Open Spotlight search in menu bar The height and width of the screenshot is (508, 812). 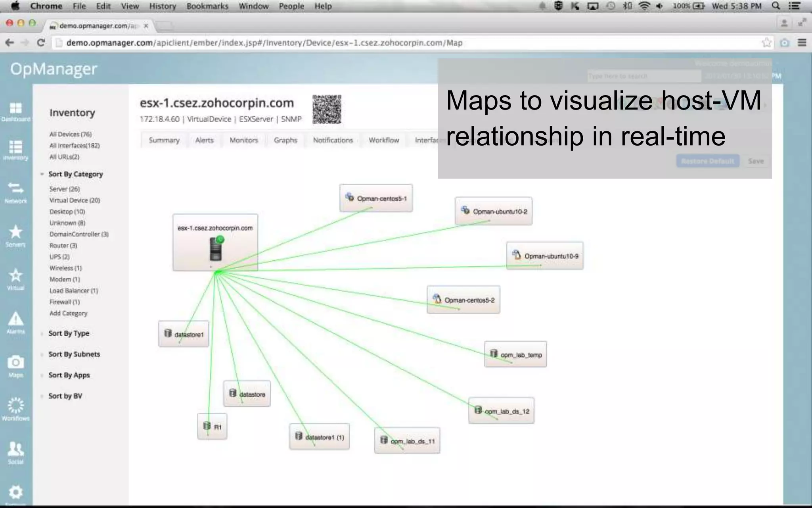pyautogui.click(x=776, y=6)
